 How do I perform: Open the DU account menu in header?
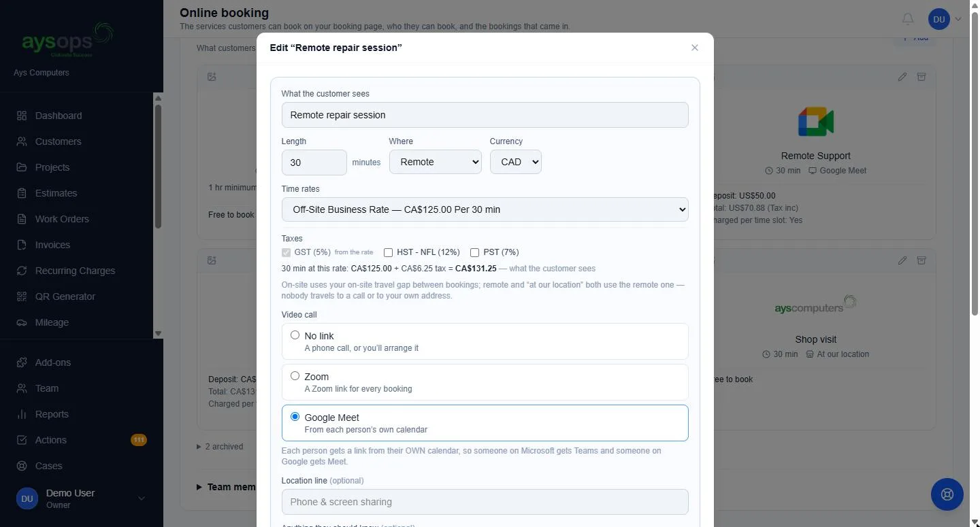point(946,19)
